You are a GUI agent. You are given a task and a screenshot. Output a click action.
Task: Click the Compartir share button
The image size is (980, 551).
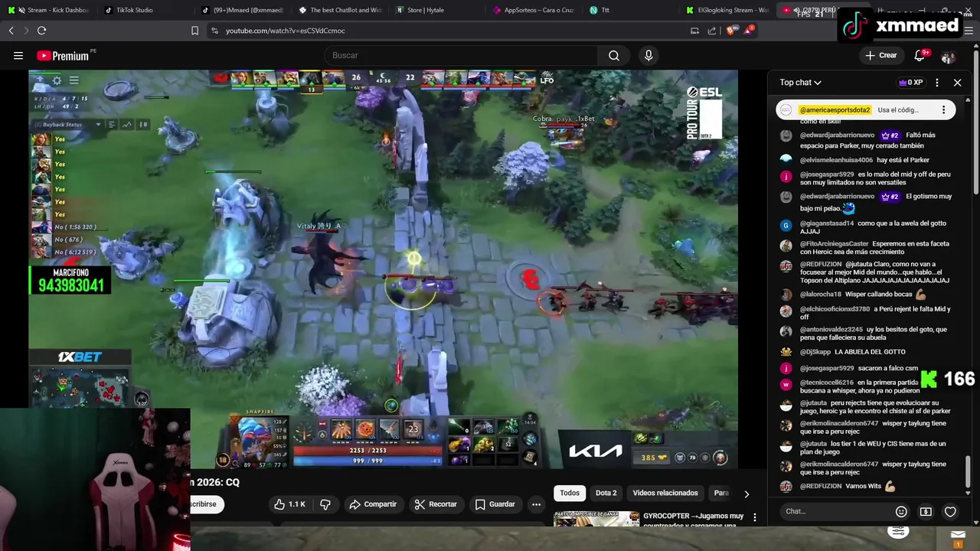[373, 504]
